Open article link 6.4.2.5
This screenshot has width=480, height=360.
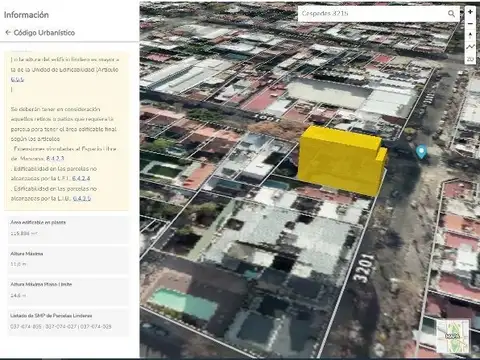[82, 198]
